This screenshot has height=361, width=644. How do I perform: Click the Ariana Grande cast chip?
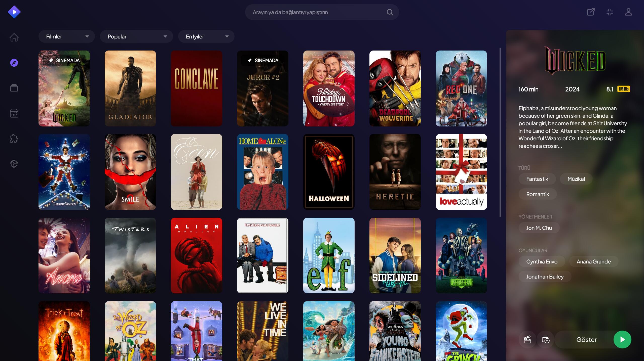tap(593, 261)
